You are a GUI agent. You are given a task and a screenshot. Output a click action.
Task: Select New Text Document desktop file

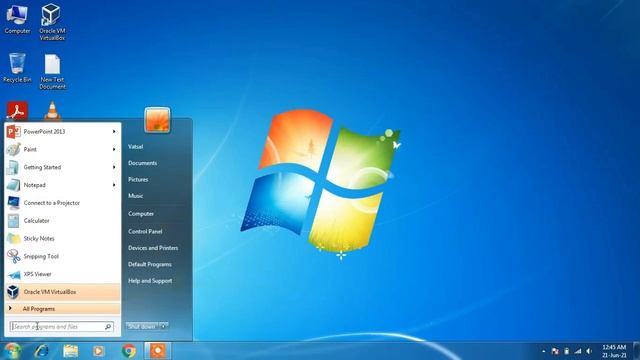coord(52,72)
